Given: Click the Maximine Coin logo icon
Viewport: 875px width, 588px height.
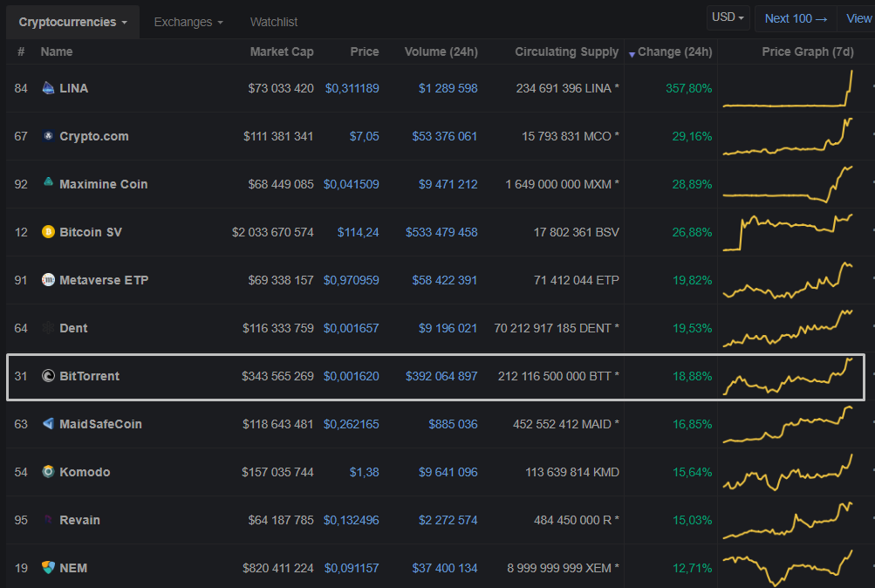Looking at the screenshot, I should point(49,184).
